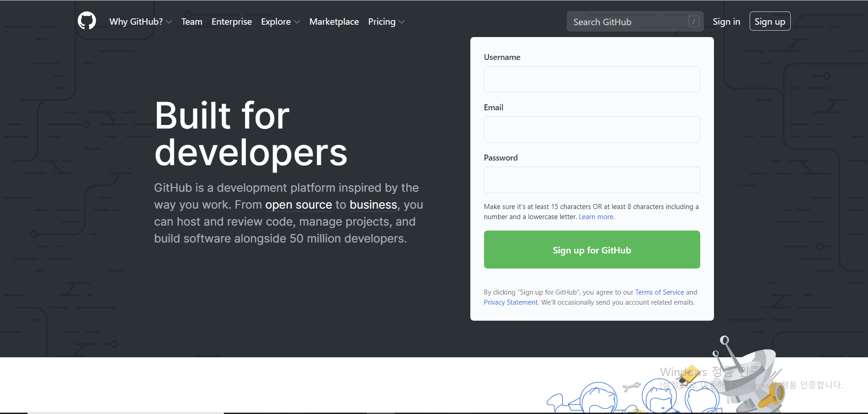The width and height of the screenshot is (868, 414).
Task: Open the Privacy Statement link
Action: coord(511,302)
